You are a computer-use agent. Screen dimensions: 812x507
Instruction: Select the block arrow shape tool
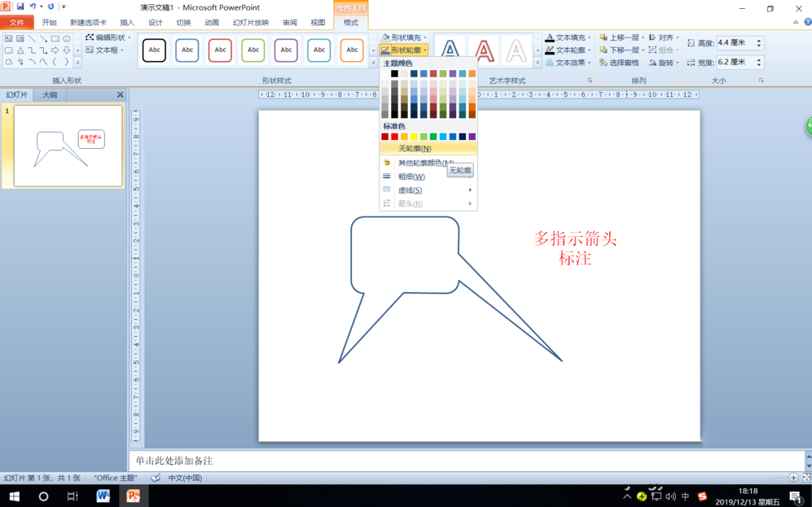[x=56, y=50]
